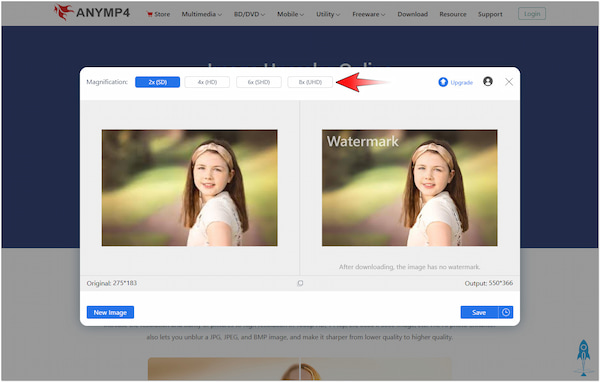Click the Upgrade link
Image resolution: width=600 pixels, height=382 pixels.
point(461,82)
